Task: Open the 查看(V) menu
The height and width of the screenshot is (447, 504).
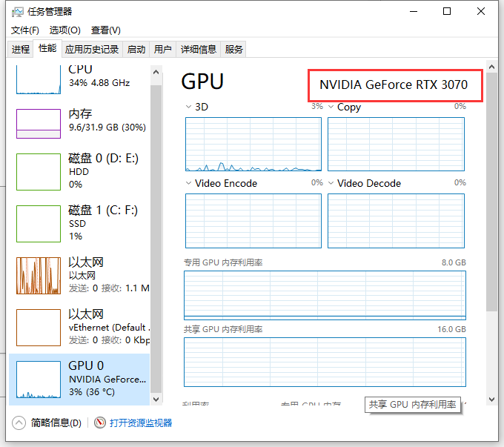Action: [x=106, y=30]
